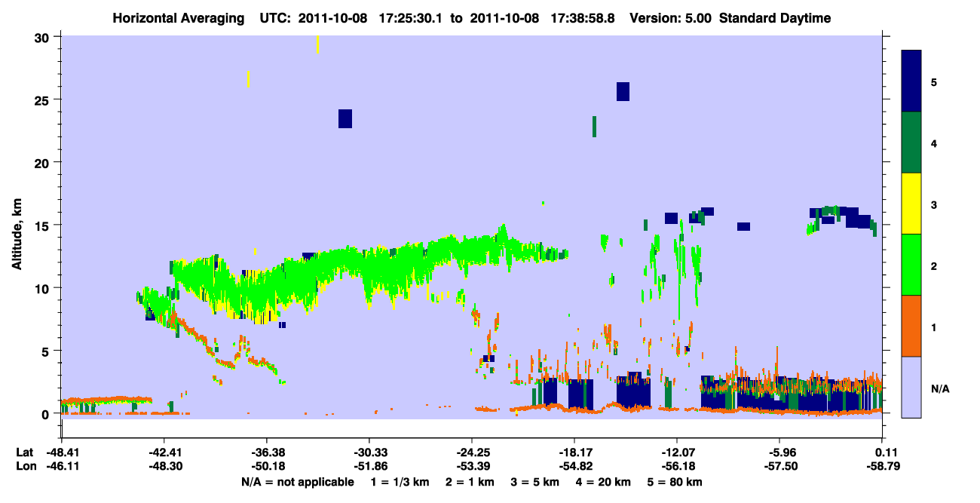Click the longitude value -54.82
This screenshot has width=980, height=503.
(574, 467)
